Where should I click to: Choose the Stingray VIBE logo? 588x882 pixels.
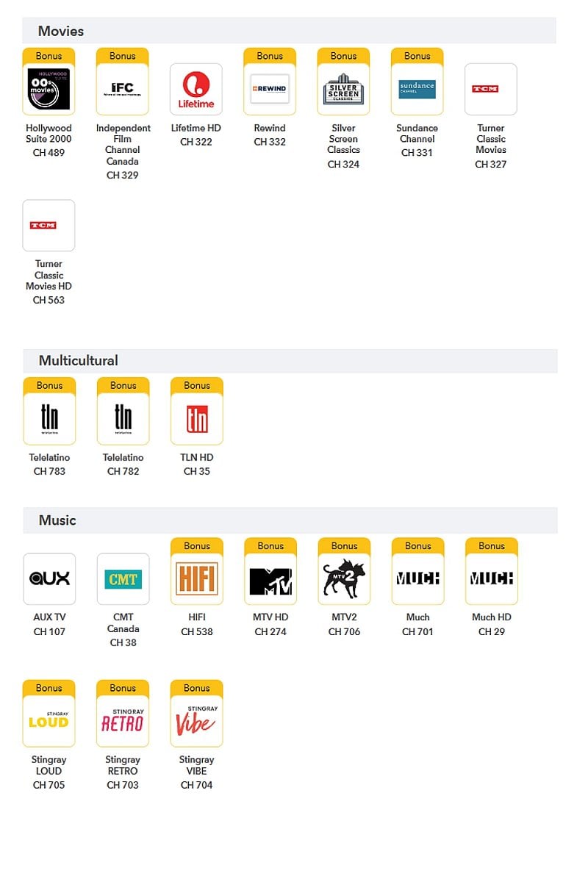[196, 721]
